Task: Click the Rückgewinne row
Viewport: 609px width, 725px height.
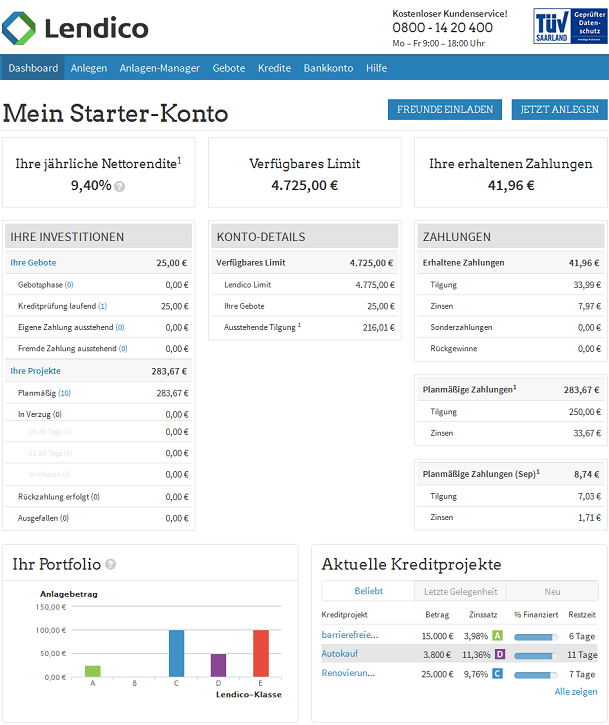Action: [x=511, y=349]
